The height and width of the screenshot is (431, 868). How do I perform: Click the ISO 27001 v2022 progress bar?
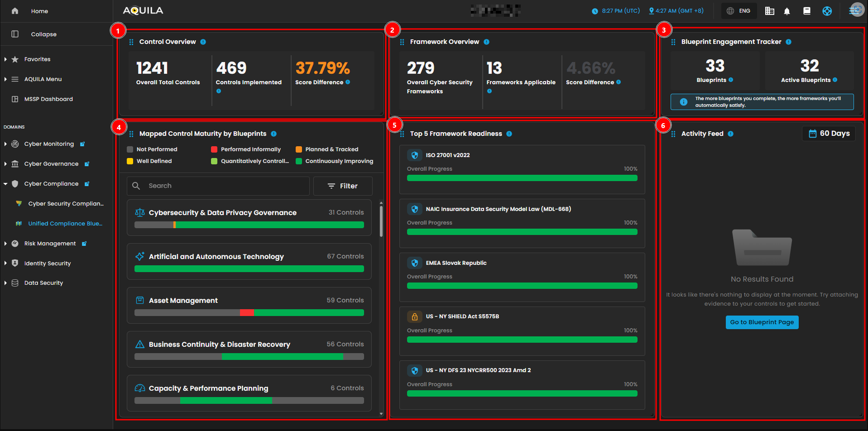[x=522, y=178]
